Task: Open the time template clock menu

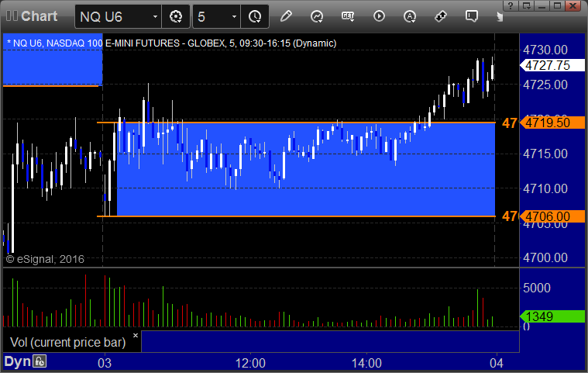Action: tap(255, 16)
